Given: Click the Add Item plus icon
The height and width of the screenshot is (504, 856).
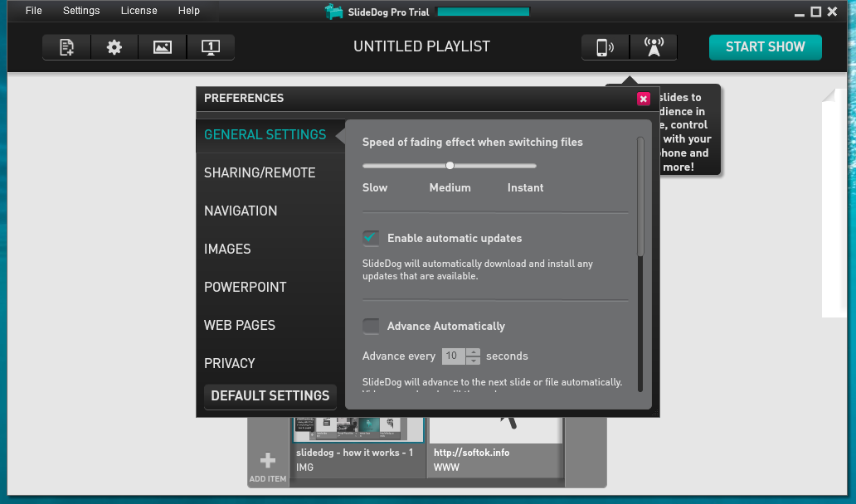Looking at the screenshot, I should (267, 462).
